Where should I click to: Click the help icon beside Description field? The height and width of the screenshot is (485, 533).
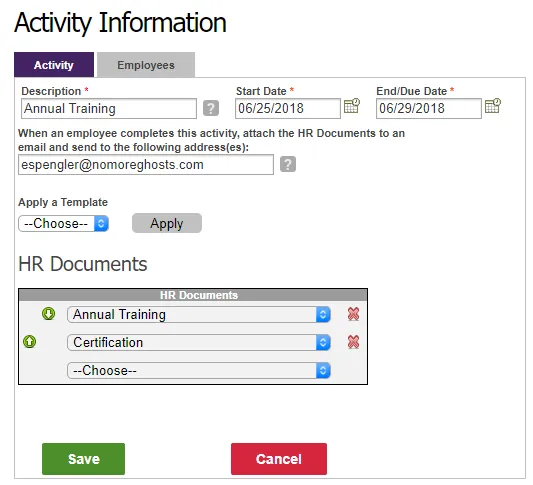tap(211, 108)
